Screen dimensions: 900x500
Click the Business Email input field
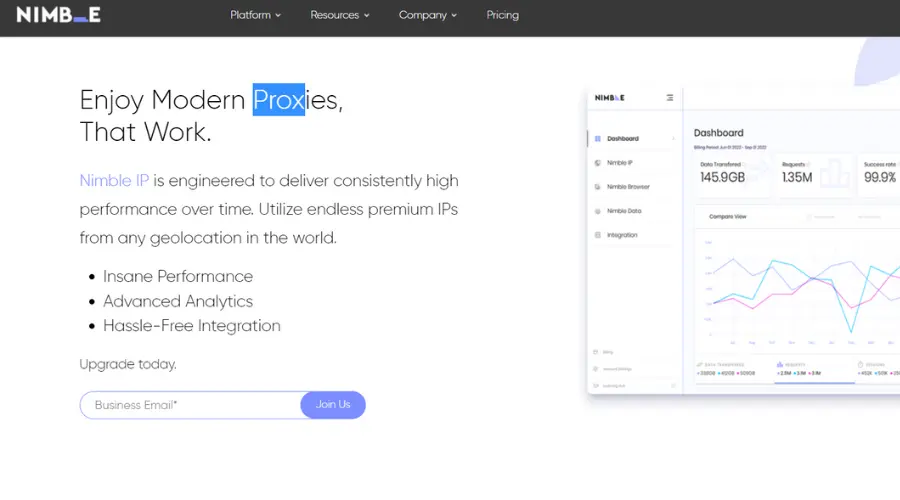(x=190, y=405)
